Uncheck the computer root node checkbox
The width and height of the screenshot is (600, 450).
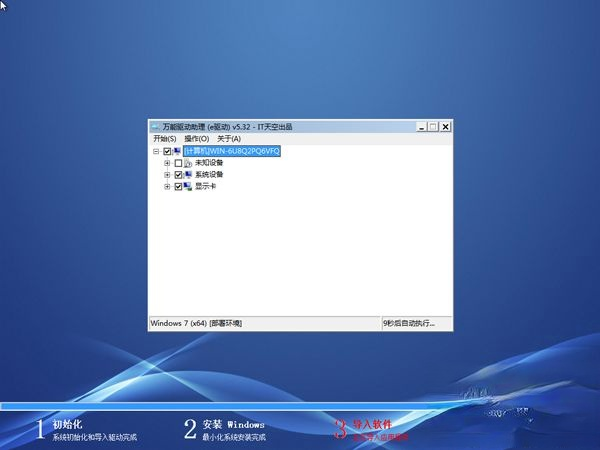coord(167,152)
